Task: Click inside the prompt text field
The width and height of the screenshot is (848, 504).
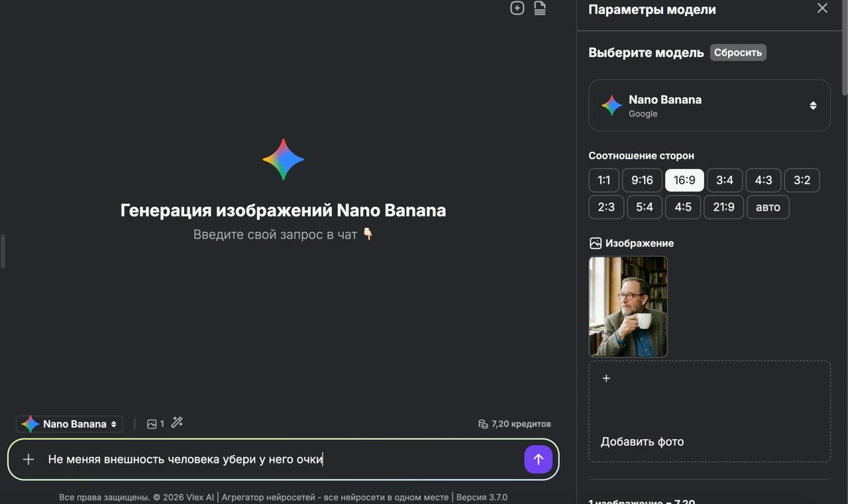Action: coord(278,459)
